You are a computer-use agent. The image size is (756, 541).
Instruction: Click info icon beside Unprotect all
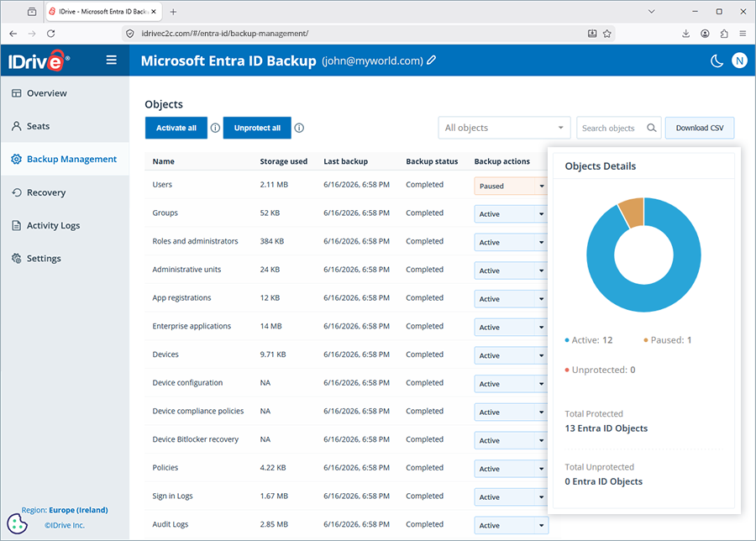point(299,128)
